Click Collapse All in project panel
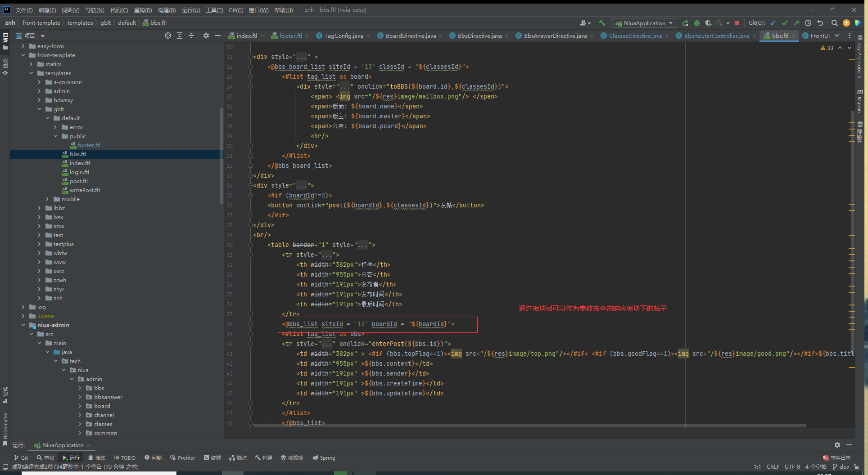This screenshot has width=868, height=475. (191, 36)
